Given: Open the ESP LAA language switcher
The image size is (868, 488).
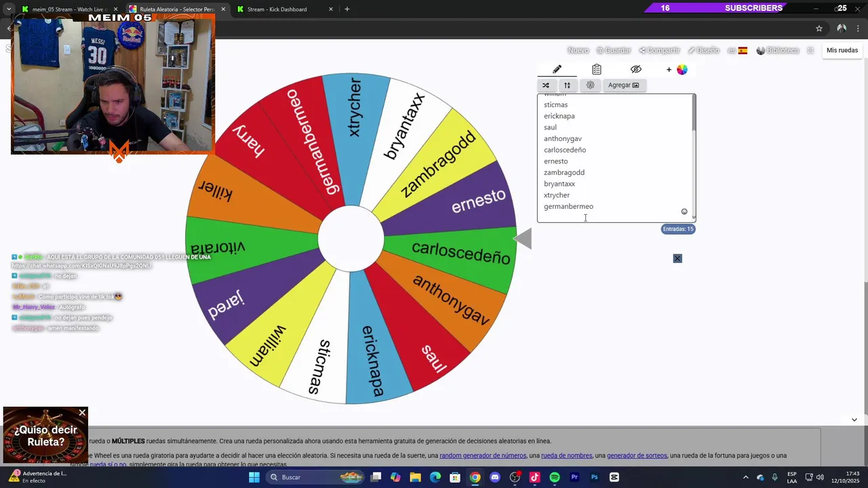Looking at the screenshot, I should (x=792, y=477).
